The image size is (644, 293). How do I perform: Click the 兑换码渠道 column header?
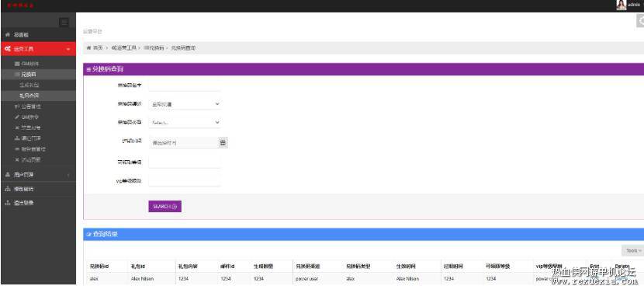[307, 267]
